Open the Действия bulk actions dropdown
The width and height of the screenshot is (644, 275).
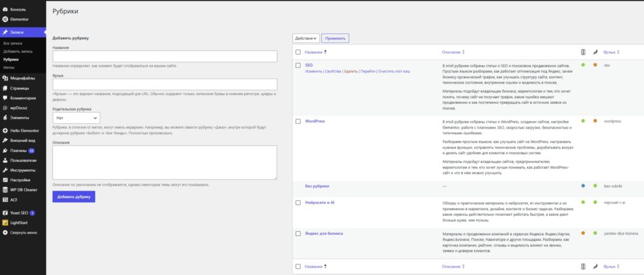[306, 38]
